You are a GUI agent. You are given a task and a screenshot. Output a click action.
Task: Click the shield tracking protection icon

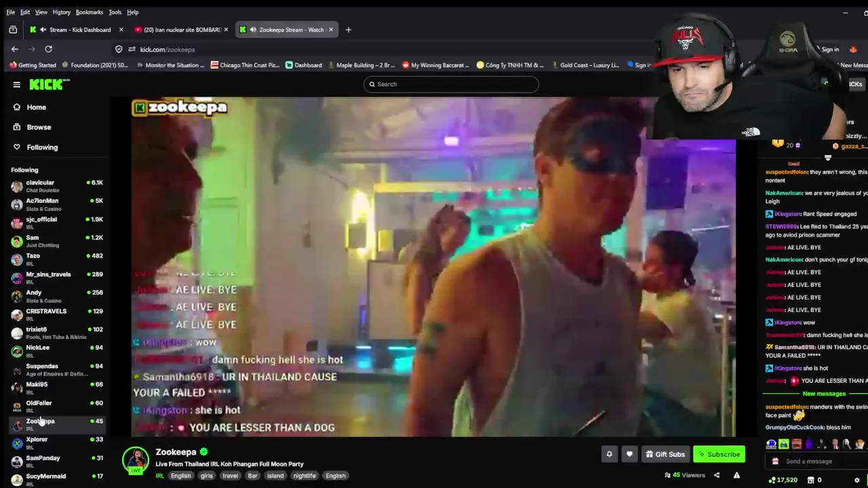point(119,49)
